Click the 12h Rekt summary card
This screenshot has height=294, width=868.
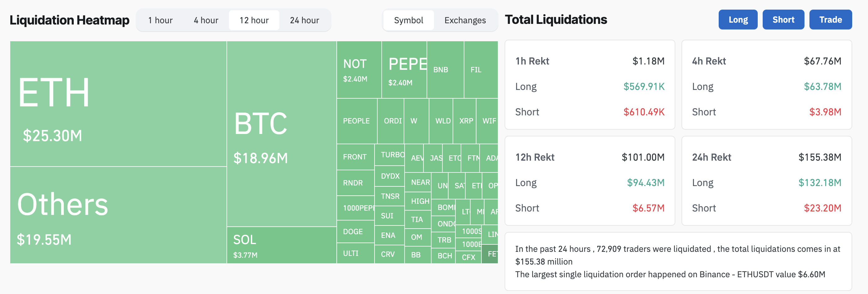tap(589, 181)
